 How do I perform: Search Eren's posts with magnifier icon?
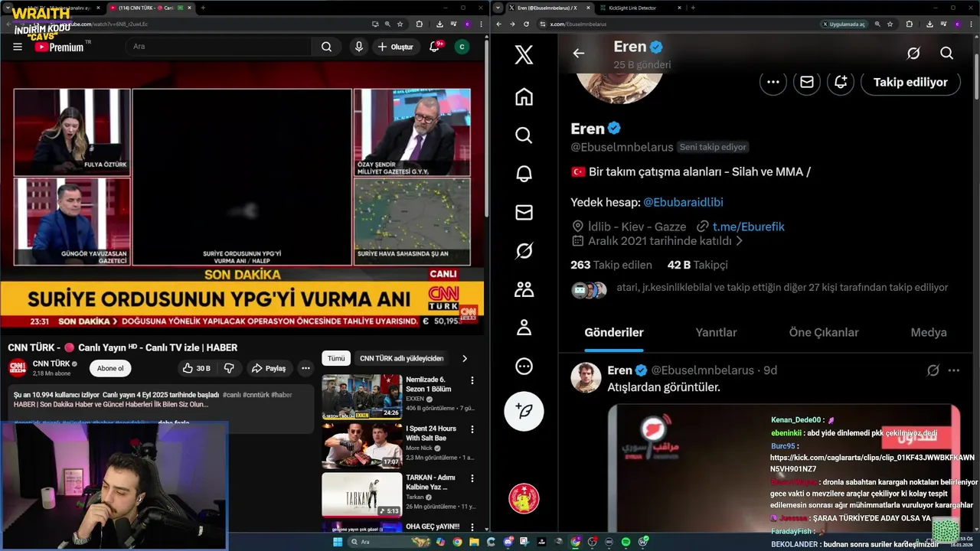coord(947,53)
